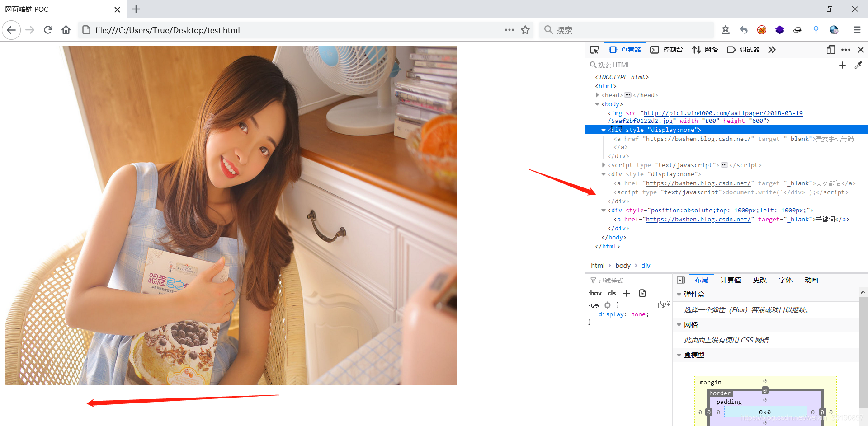Image resolution: width=868 pixels, height=426 pixels.
Task: Open the library star-tray toolbar icon
Action: pyautogui.click(x=726, y=30)
